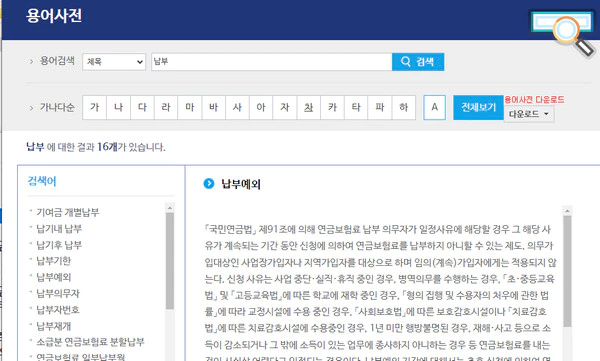The image size is (600, 361).
Task: Open the 다운로드 dropdown
Action: [x=529, y=114]
